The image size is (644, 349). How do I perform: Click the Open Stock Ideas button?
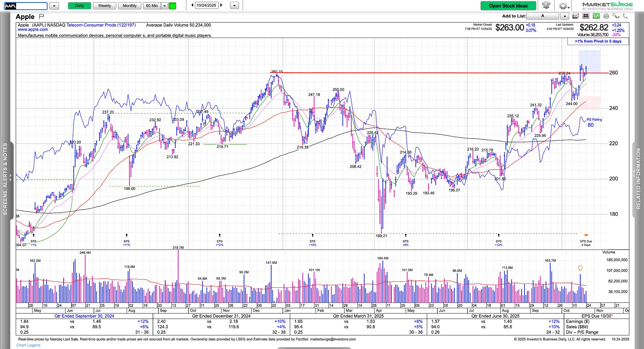pos(508,6)
